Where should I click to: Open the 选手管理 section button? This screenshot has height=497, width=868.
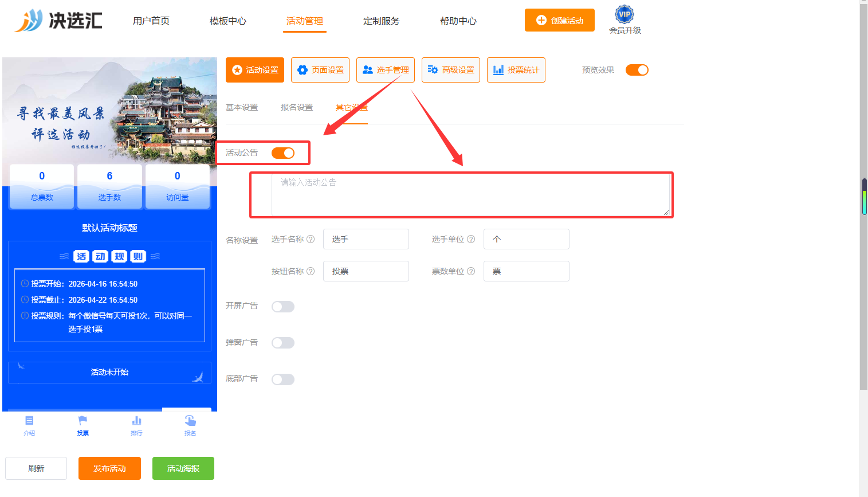point(386,70)
